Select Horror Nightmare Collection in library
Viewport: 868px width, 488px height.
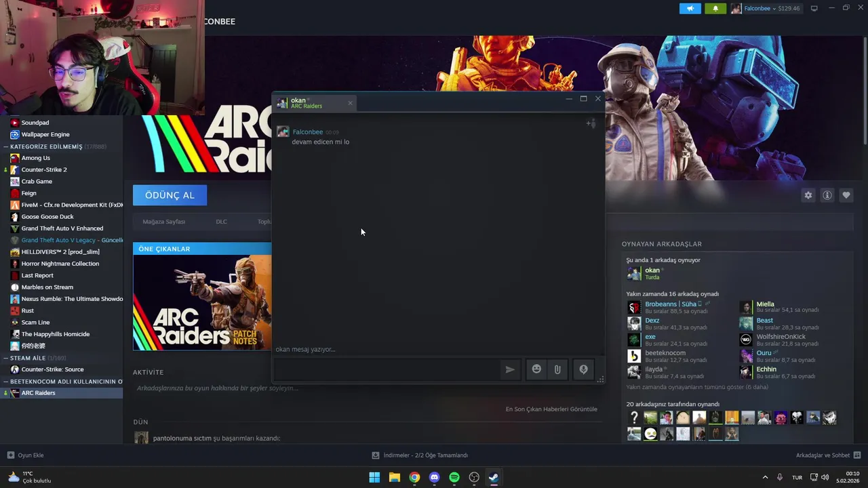pos(60,264)
